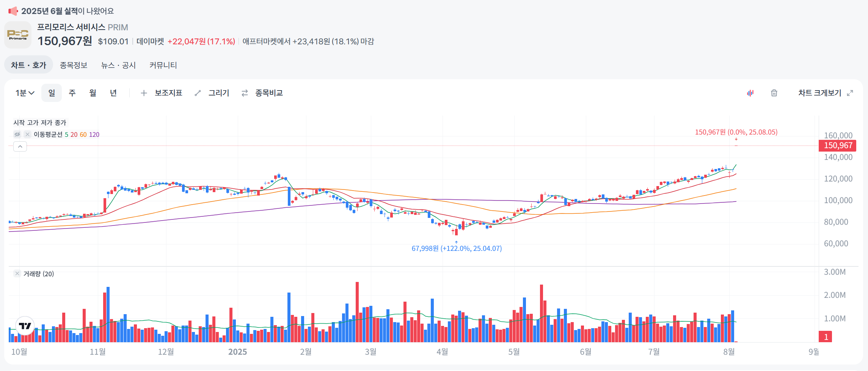Click the TradingView logo on chart

point(25,326)
